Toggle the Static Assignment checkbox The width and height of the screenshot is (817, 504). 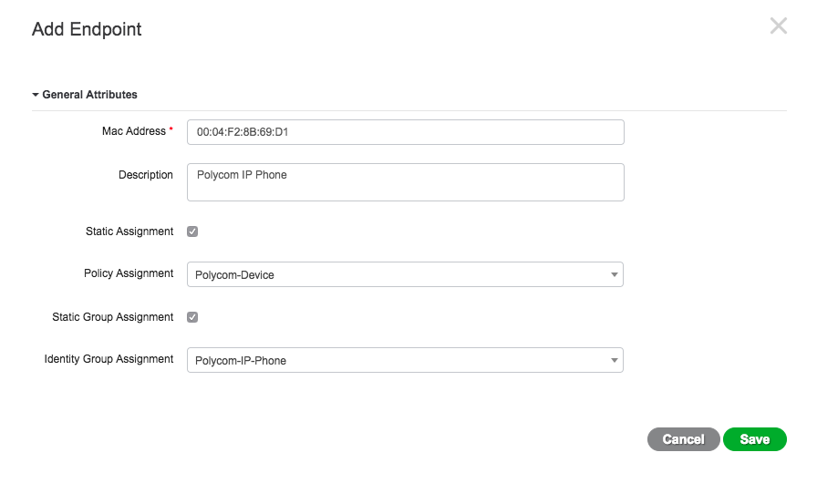coord(192,231)
